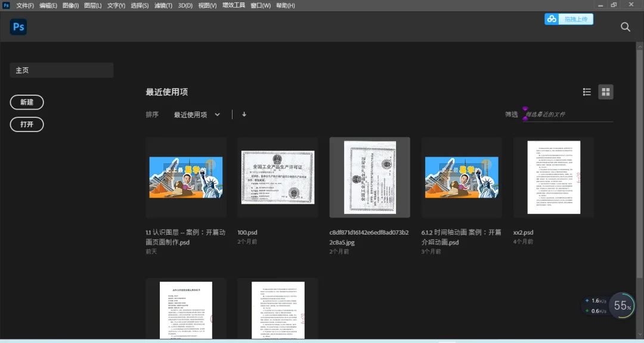Click the cloud drag-upload button
Viewport: 644px width, 343px height.
[x=569, y=19]
